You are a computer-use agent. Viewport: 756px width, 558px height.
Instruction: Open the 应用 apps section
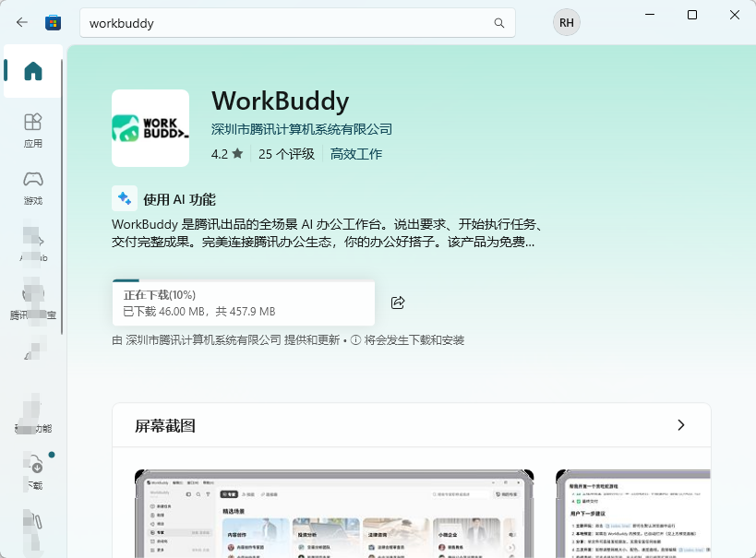pyautogui.click(x=33, y=131)
